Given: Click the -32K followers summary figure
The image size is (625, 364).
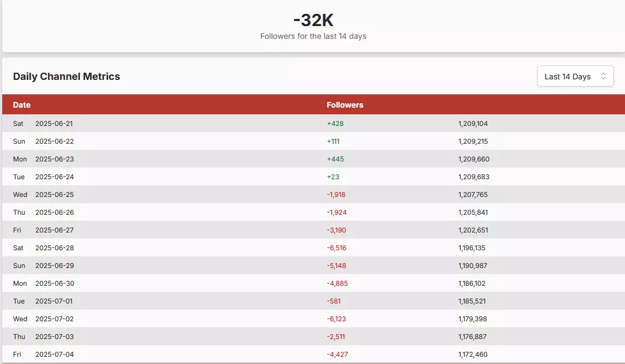Looking at the screenshot, I should click(313, 20).
